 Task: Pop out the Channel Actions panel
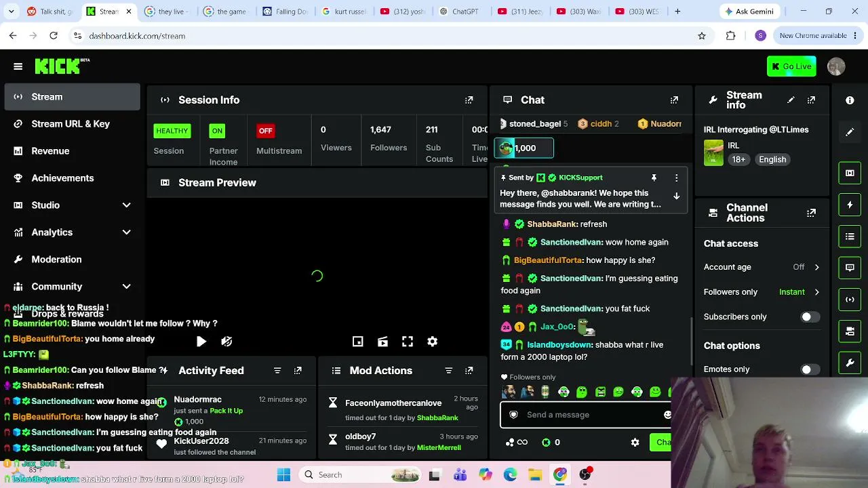pyautogui.click(x=811, y=213)
